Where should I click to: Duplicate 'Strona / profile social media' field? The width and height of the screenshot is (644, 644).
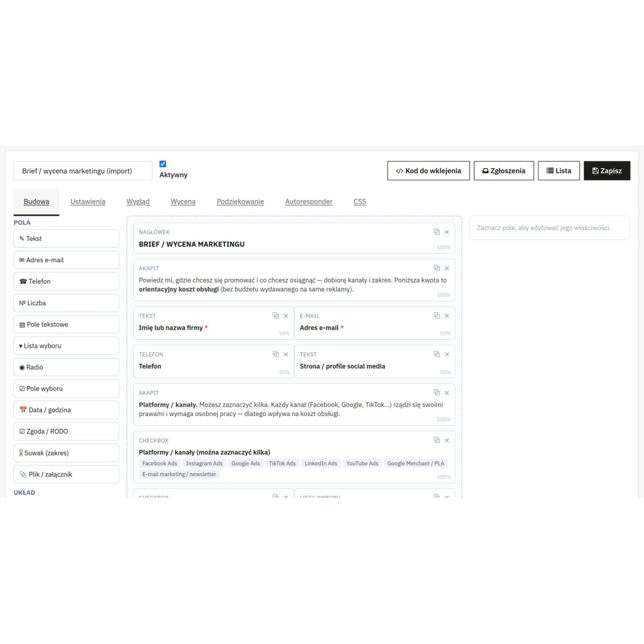tap(437, 354)
